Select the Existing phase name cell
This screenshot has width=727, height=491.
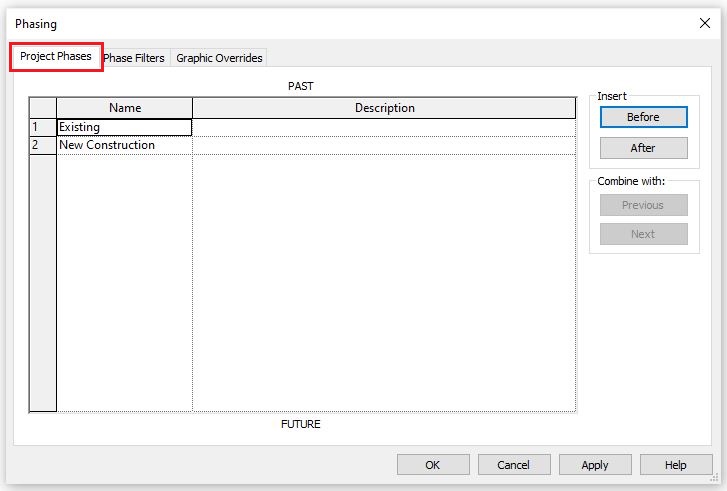pyautogui.click(x=124, y=127)
